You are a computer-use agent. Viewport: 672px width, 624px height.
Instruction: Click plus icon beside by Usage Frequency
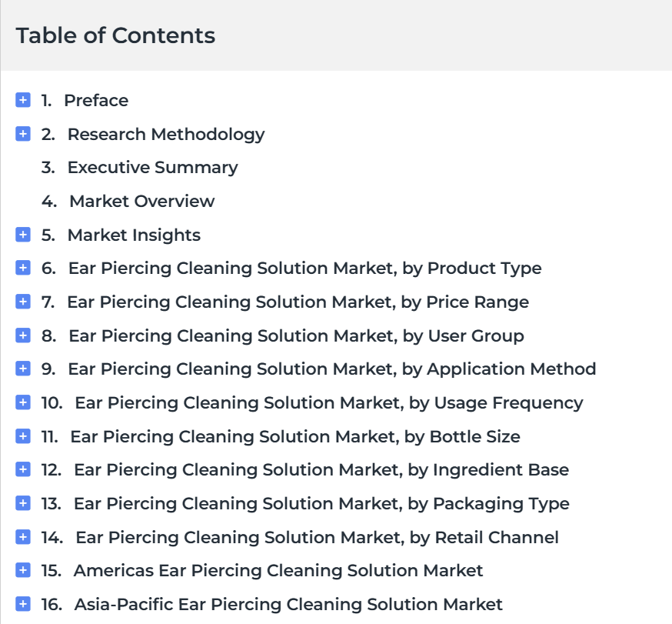tap(23, 402)
